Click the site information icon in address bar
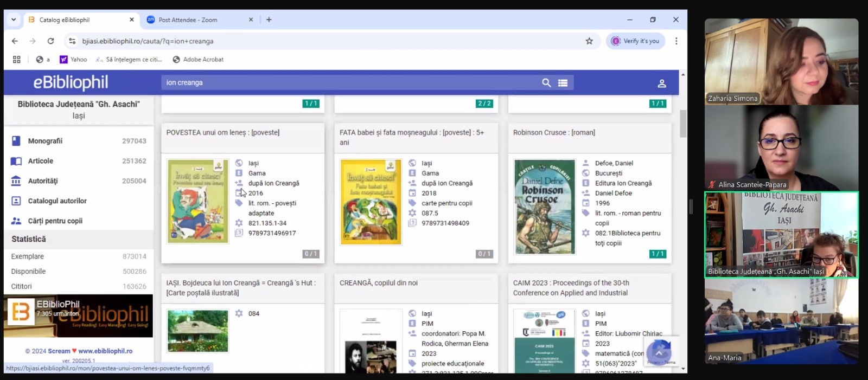The width and height of the screenshot is (868, 380). coord(72,41)
